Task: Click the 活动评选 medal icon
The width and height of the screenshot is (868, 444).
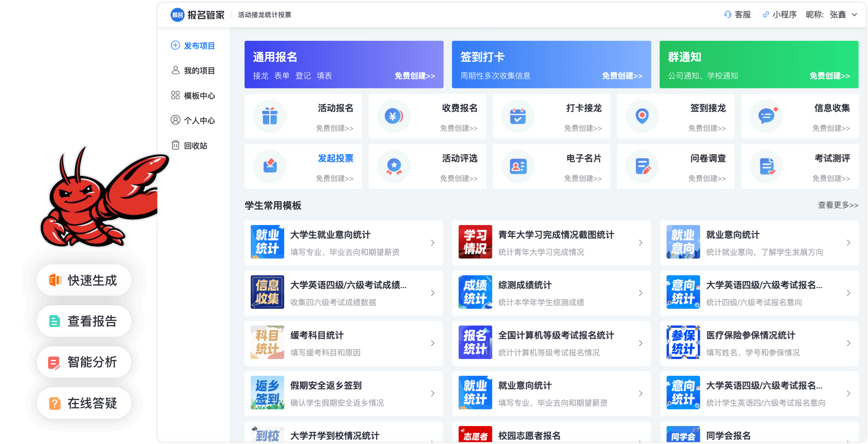Action: point(394,166)
